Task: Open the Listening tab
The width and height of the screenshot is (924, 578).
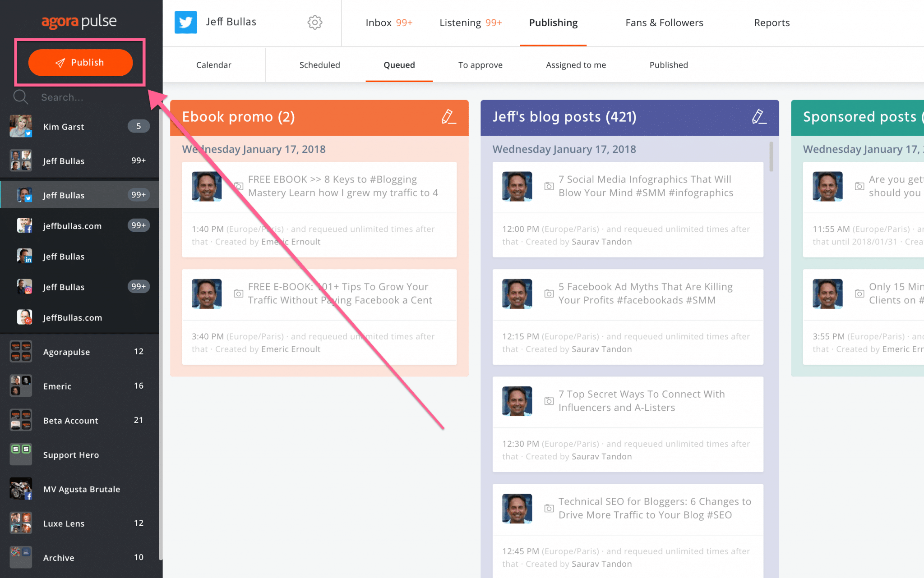Action: (x=471, y=23)
